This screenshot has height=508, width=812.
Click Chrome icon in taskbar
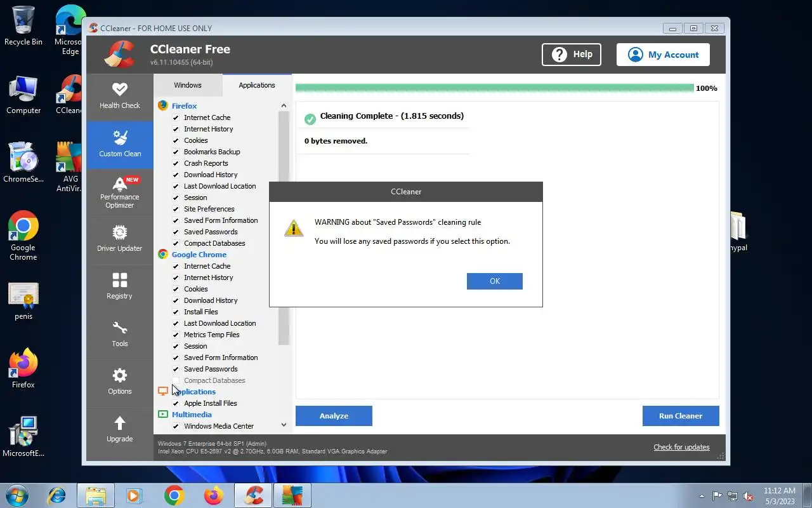point(174,495)
